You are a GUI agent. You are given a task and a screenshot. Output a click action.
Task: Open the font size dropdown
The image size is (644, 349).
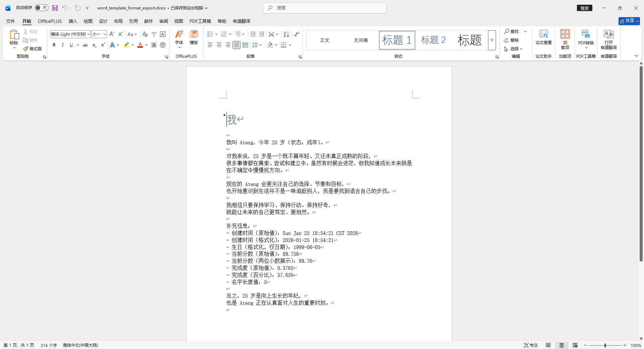click(105, 34)
